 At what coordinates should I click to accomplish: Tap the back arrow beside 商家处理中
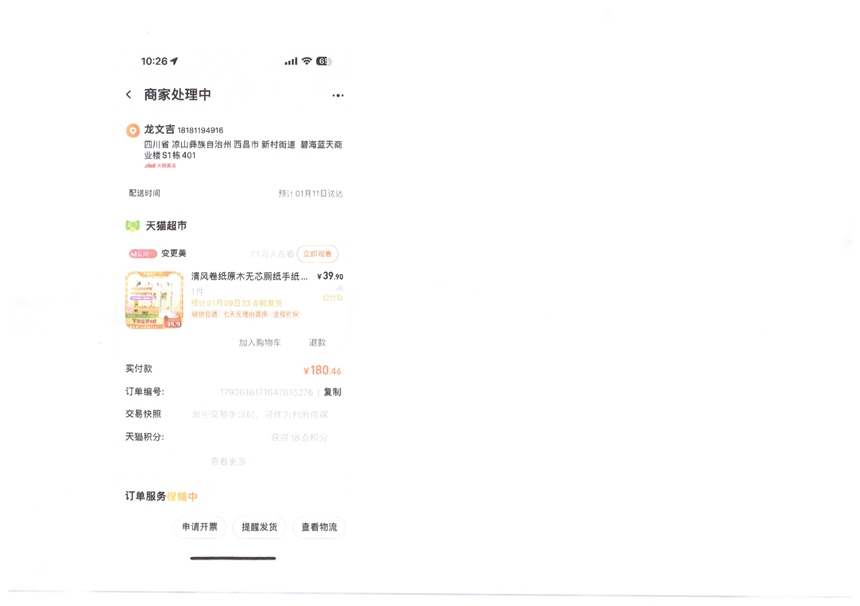point(128,94)
